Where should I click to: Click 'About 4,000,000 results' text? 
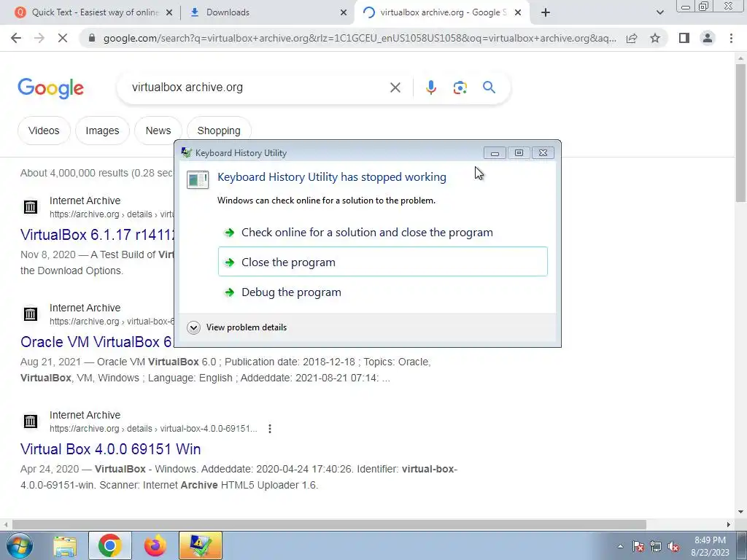(x=74, y=174)
